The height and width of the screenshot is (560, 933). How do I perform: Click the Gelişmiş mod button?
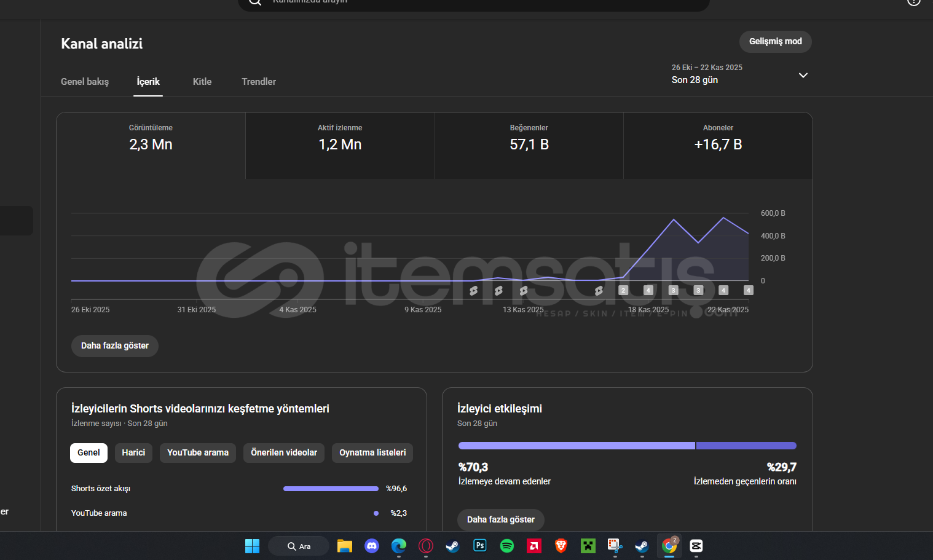[x=775, y=42]
